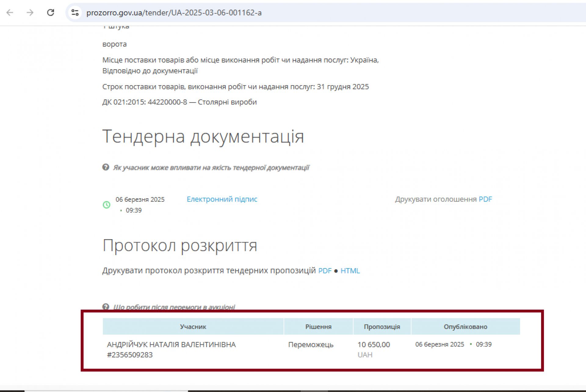Click the Переможець decision cell

point(311,345)
